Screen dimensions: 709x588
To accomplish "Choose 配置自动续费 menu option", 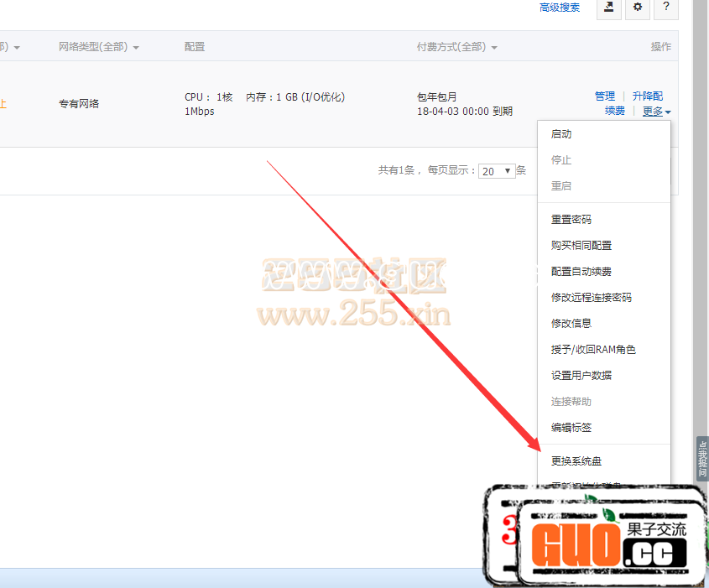I will click(581, 272).
